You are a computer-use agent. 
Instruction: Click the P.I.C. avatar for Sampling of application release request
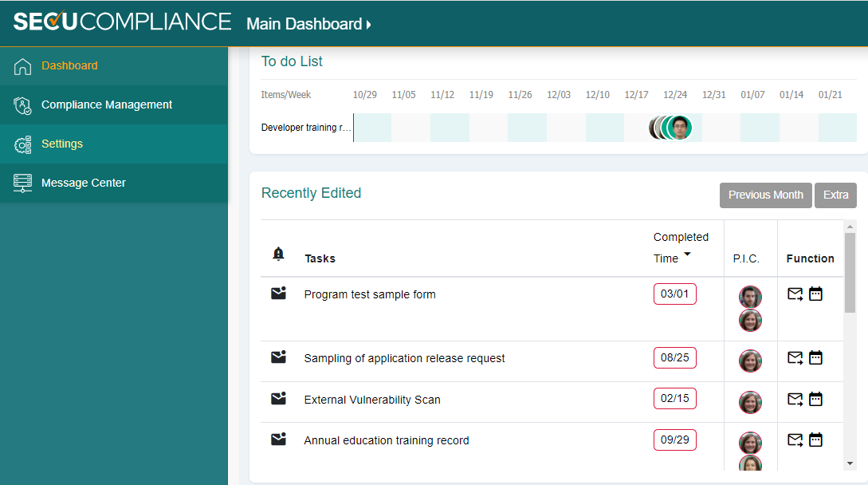coord(750,361)
